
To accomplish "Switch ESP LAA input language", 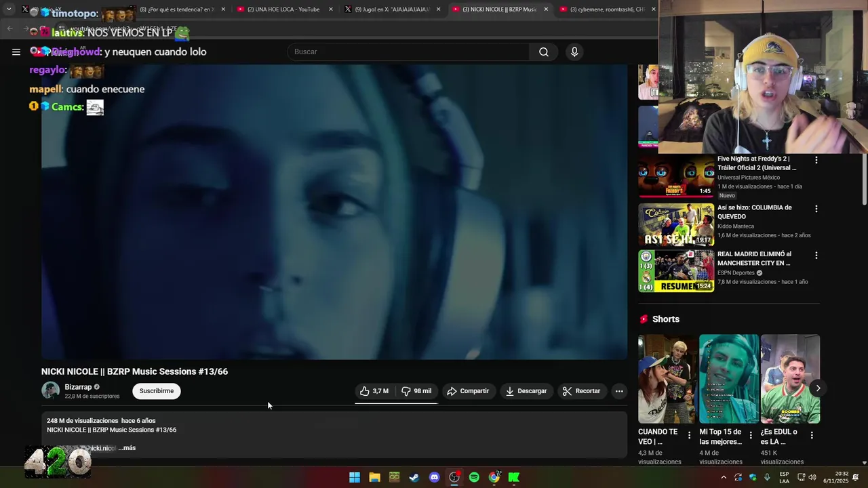I will tap(784, 478).
